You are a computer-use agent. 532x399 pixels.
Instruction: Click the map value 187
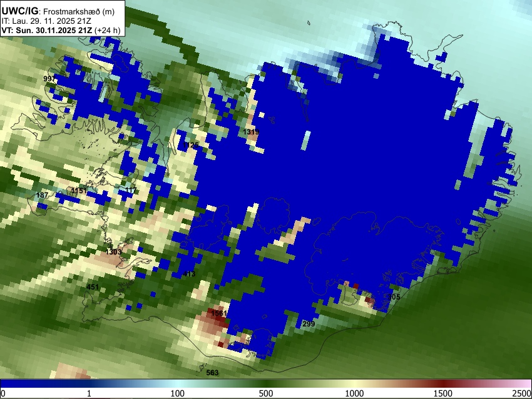(42, 195)
